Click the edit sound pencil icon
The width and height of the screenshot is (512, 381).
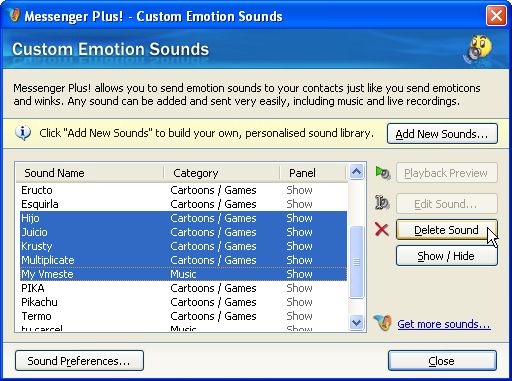[382, 203]
